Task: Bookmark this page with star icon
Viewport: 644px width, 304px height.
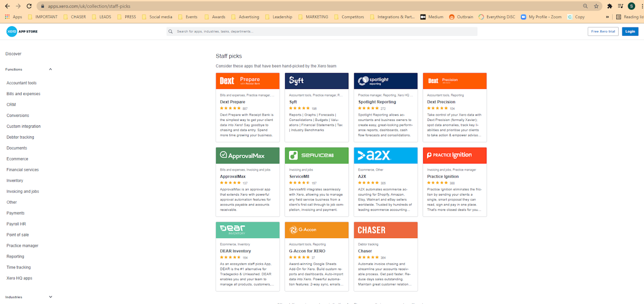Action: 596,6
